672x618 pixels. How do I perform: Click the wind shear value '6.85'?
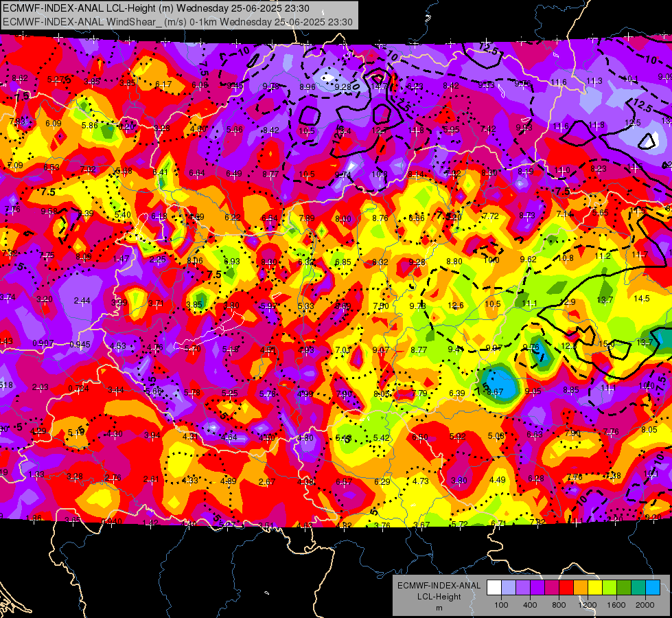tap(343, 262)
